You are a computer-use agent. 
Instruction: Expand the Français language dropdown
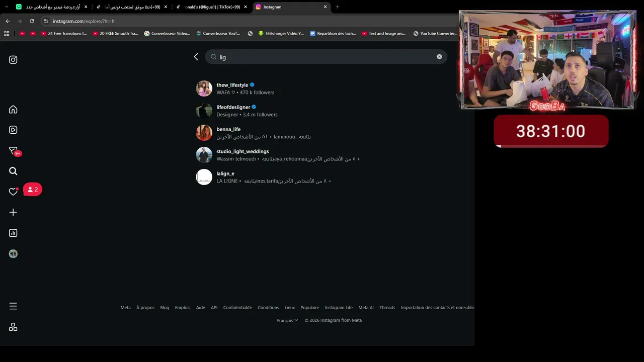coord(288,320)
